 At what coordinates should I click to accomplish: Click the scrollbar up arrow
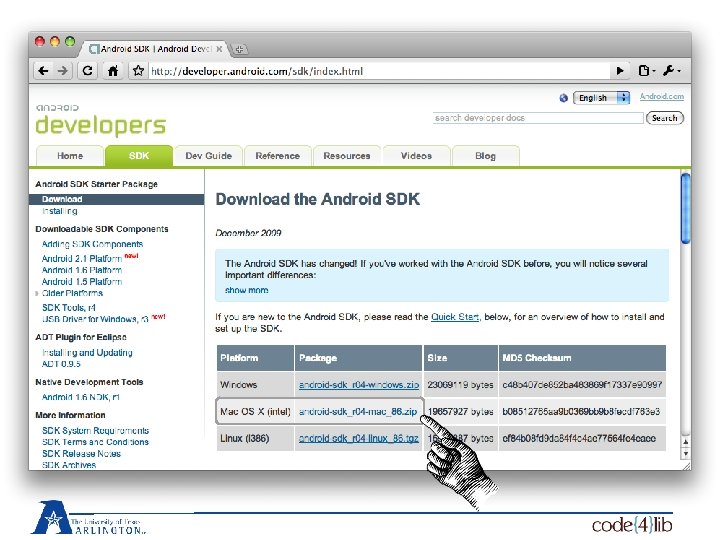[686, 442]
